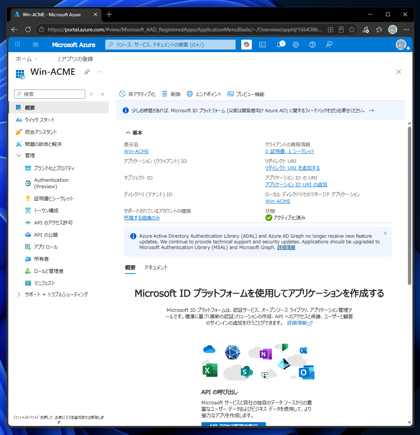
Task: Click the 非アクティブ化 toolbar command
Action: click(x=137, y=94)
